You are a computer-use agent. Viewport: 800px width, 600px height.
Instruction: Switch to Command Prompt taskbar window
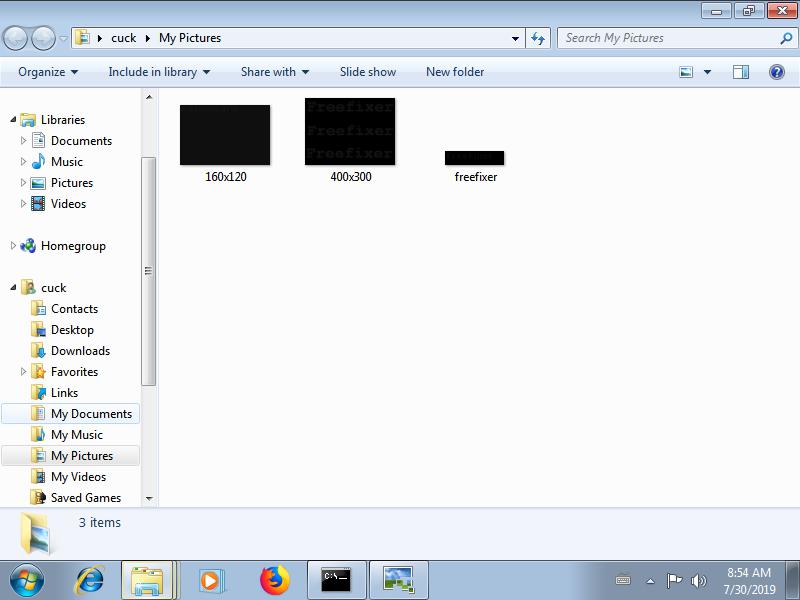(x=336, y=580)
